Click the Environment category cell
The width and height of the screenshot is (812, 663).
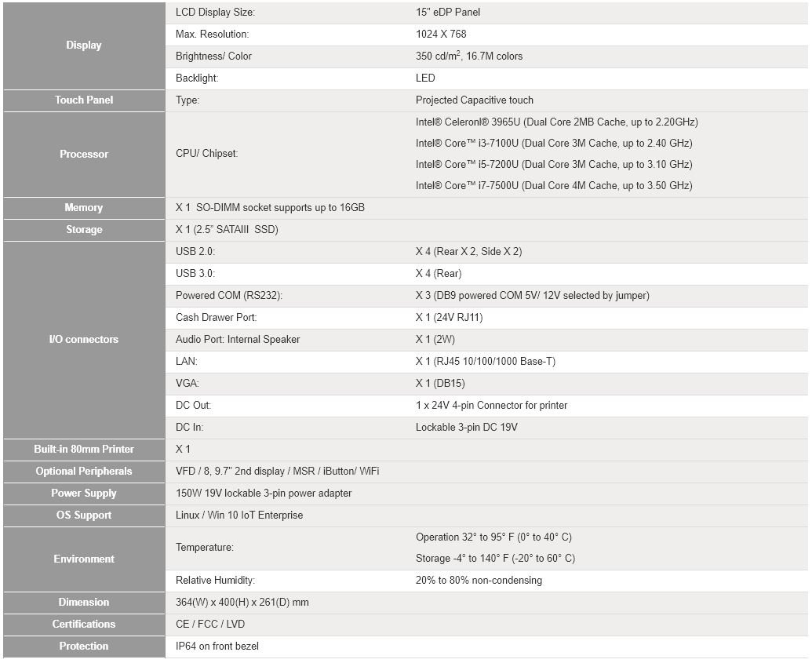[x=84, y=559]
